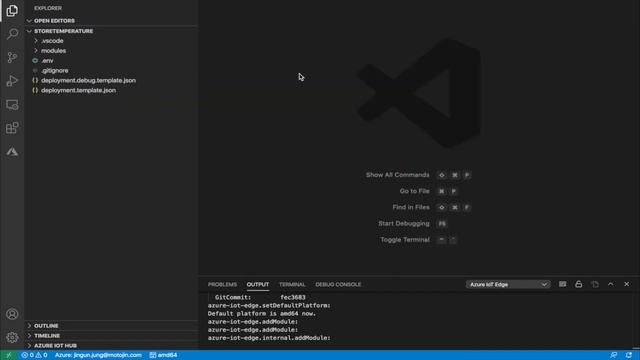Open output log in editor icon
Viewport: 640px width, 360px height.
(x=595, y=284)
